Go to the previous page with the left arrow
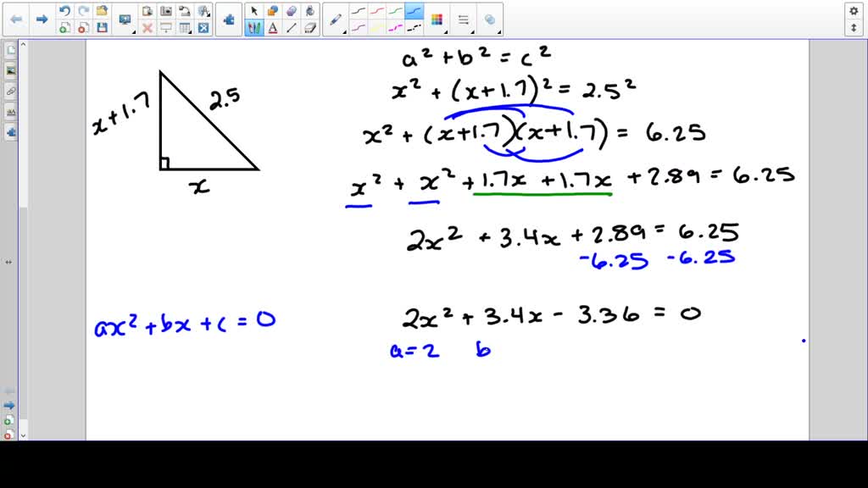 (x=16, y=19)
